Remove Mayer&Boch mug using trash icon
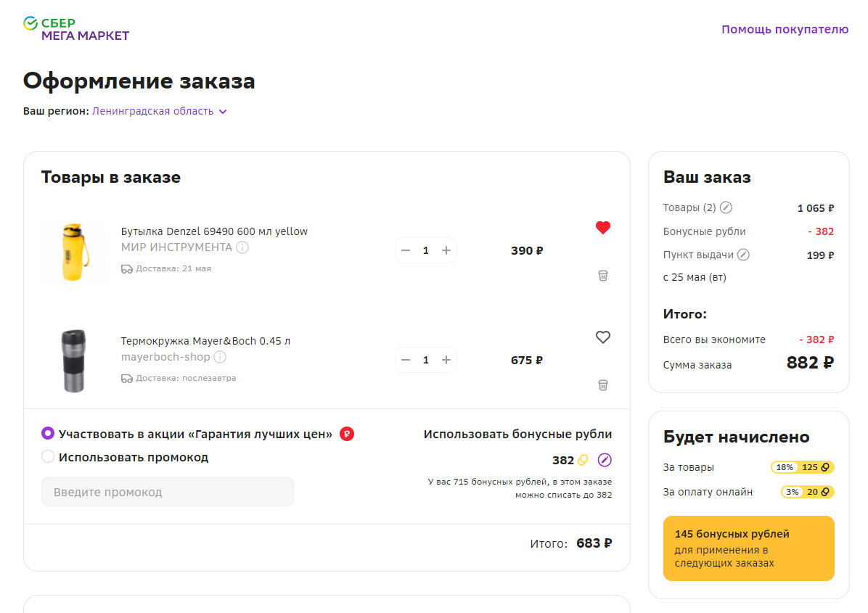Screen dimensions: 868x613 [x=602, y=385]
